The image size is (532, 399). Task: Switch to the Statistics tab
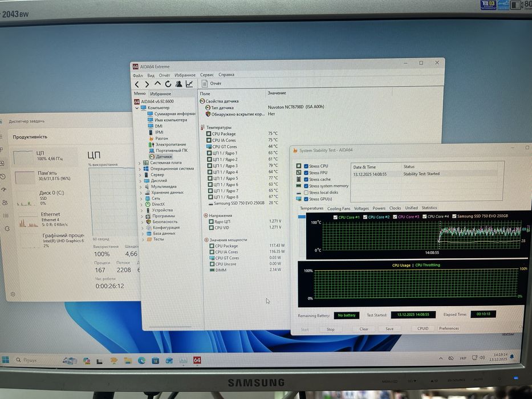coord(429,207)
